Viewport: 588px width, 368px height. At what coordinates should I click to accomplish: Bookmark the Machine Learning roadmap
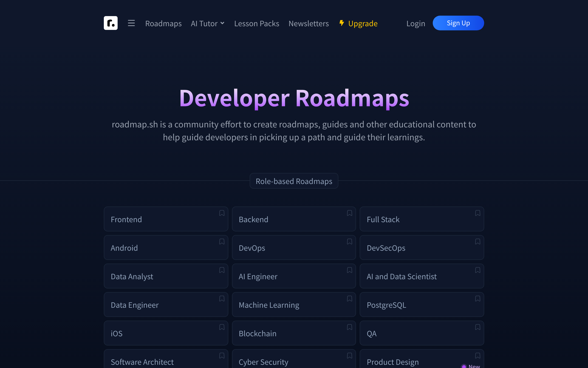349,298
